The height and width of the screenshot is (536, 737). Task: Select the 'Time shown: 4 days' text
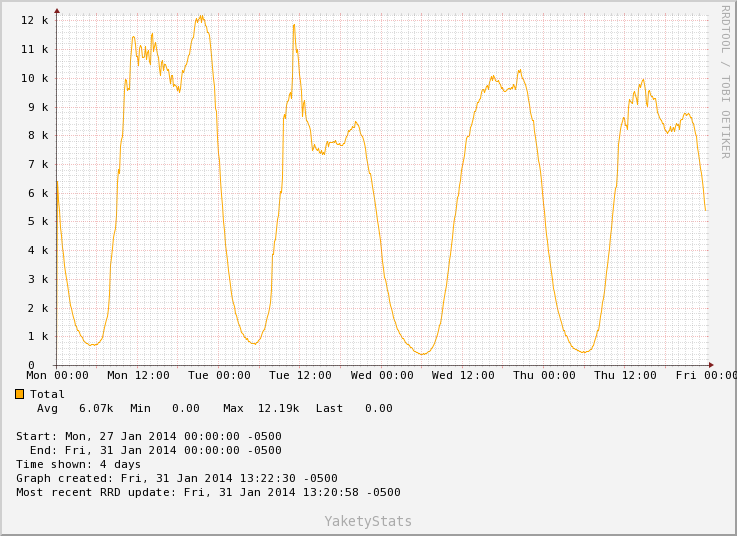tap(78, 464)
